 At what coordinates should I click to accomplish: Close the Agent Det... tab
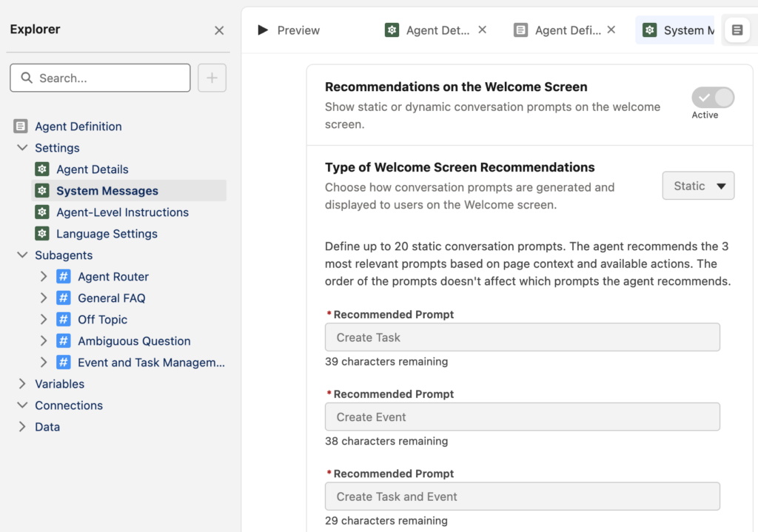(x=482, y=30)
